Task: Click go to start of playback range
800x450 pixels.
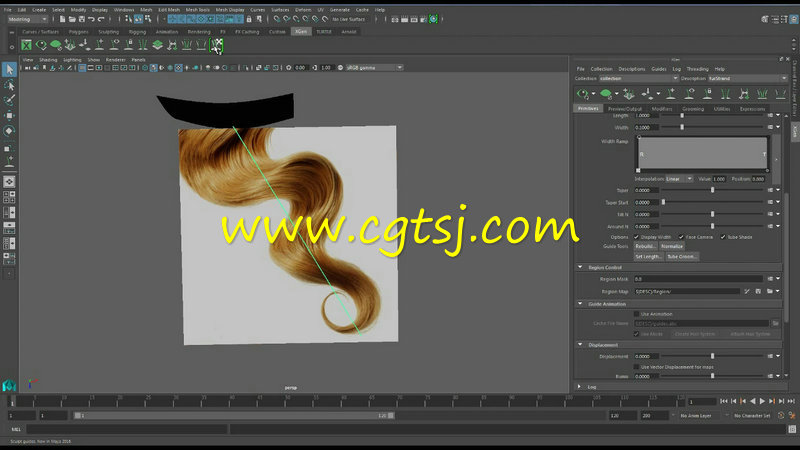Action: [723, 402]
